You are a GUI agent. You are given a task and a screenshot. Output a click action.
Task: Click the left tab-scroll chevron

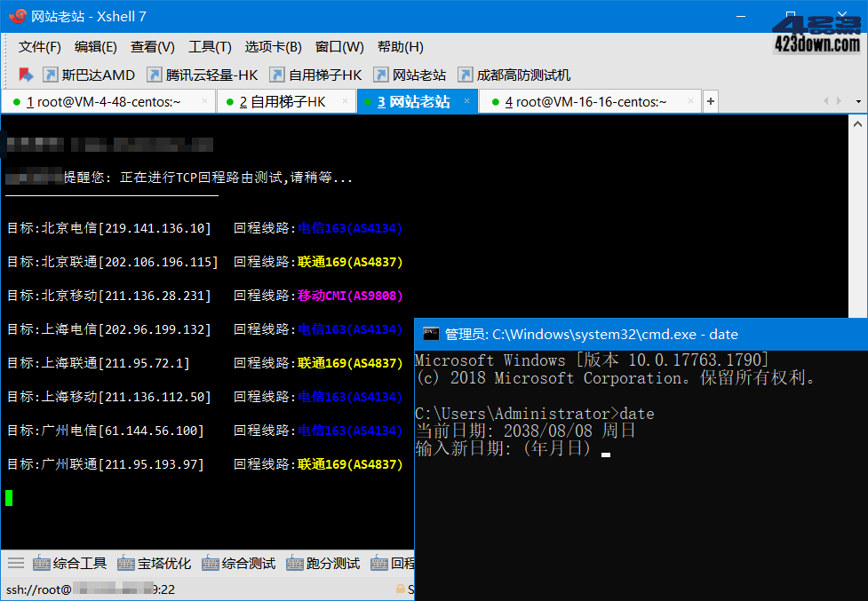(x=826, y=101)
